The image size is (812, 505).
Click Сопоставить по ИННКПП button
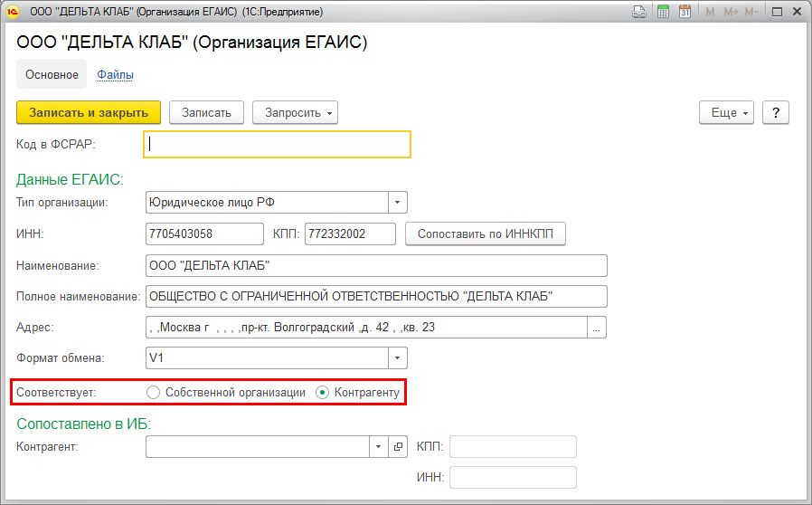pyautogui.click(x=486, y=233)
